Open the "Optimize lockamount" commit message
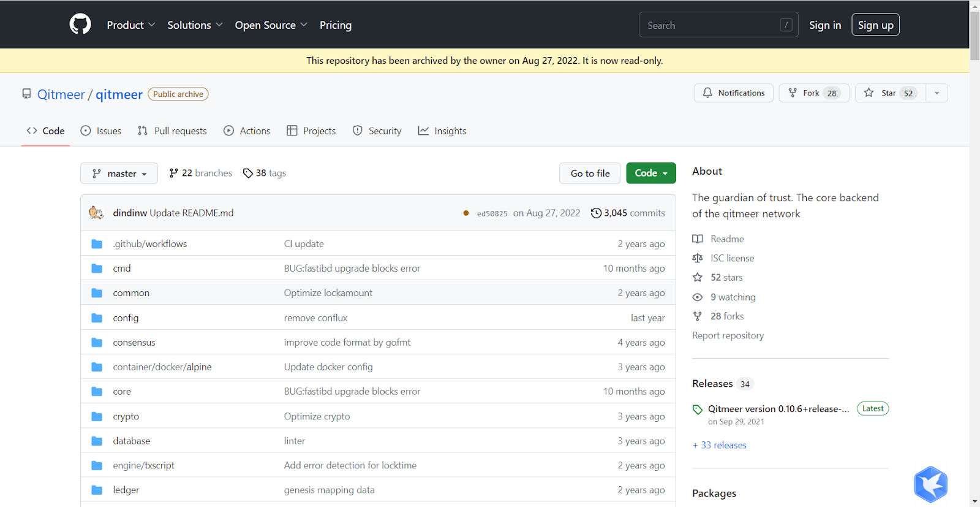Image resolution: width=980 pixels, height=507 pixels. click(328, 293)
